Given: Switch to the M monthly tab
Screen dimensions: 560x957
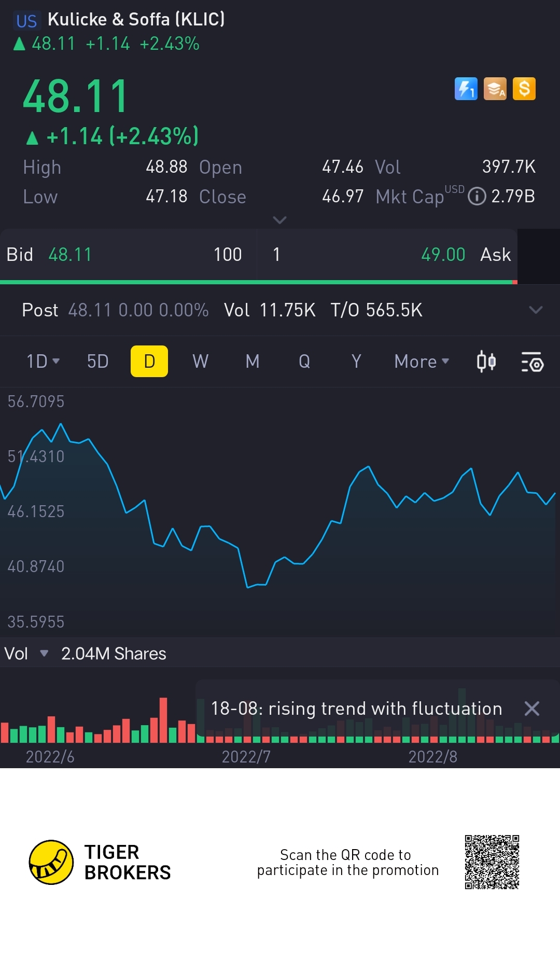Looking at the screenshot, I should click(253, 362).
